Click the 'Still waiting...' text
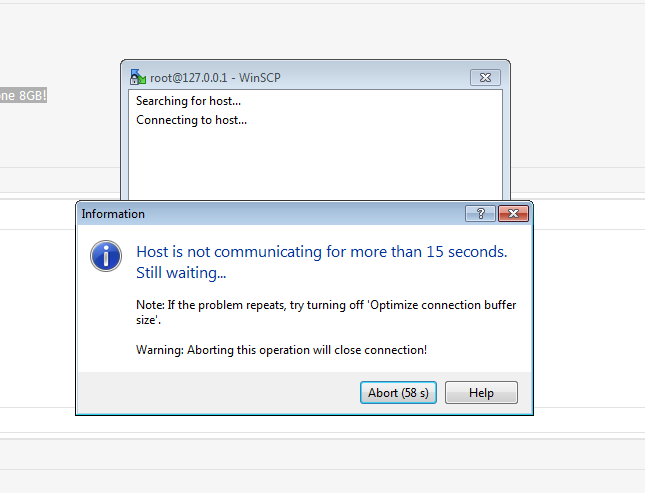The height and width of the screenshot is (493, 645). click(181, 273)
